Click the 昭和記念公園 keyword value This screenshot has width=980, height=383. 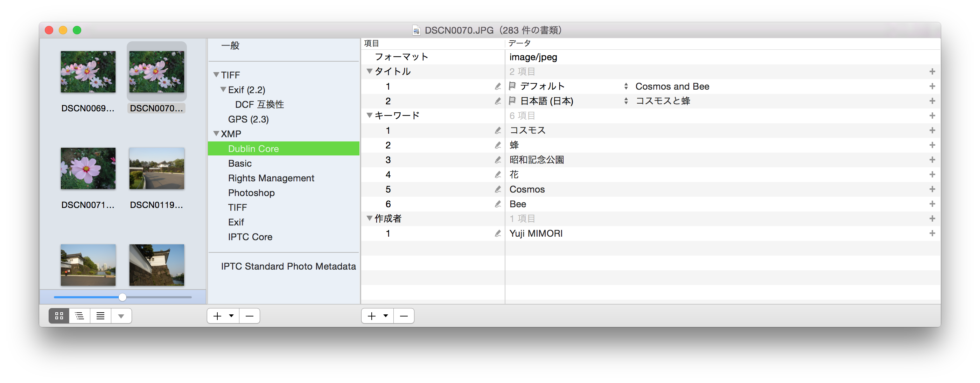pyautogui.click(x=537, y=160)
